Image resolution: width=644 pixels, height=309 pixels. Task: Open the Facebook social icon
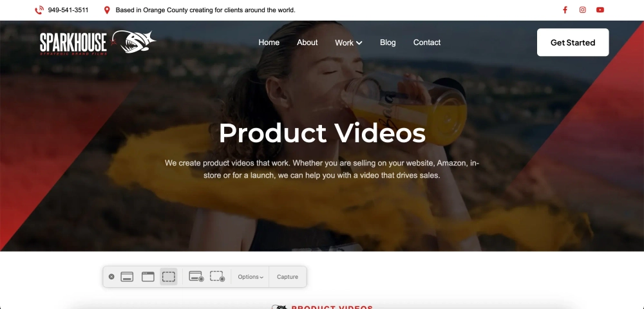pyautogui.click(x=565, y=10)
